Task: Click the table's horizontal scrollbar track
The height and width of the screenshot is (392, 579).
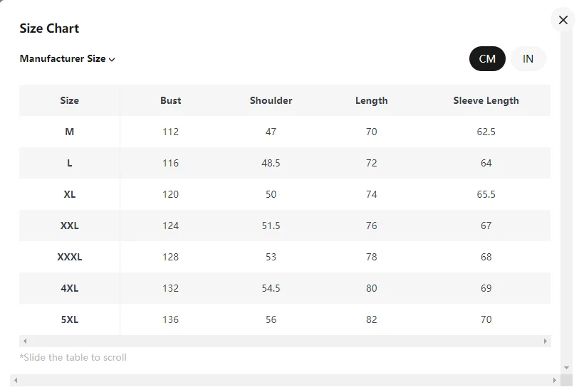Action: click(x=285, y=341)
